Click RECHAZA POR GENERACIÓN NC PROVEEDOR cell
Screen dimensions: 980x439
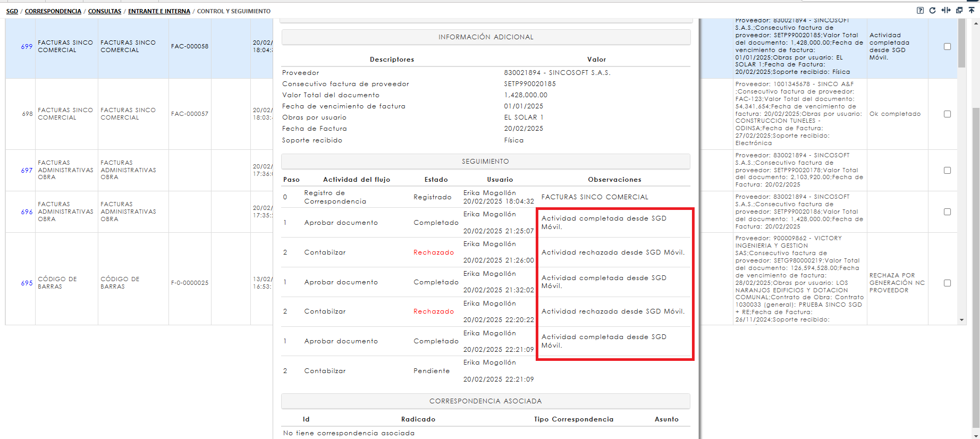coord(897,283)
